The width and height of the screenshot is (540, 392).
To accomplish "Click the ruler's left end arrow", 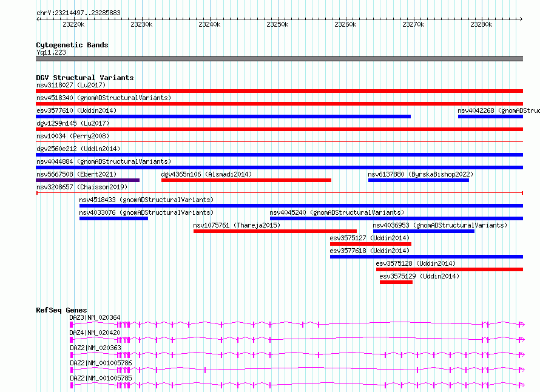I will 38,19.
